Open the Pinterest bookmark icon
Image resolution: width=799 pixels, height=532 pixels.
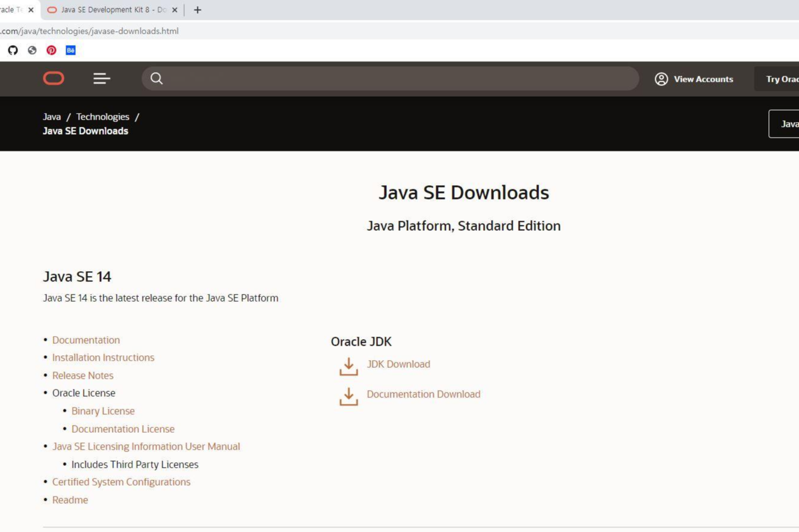[x=51, y=50]
